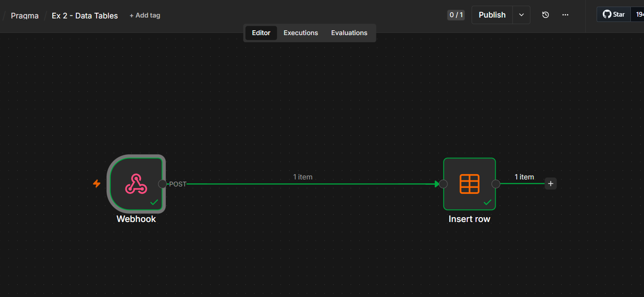Click the green success checkmark on Insert row

(487, 202)
